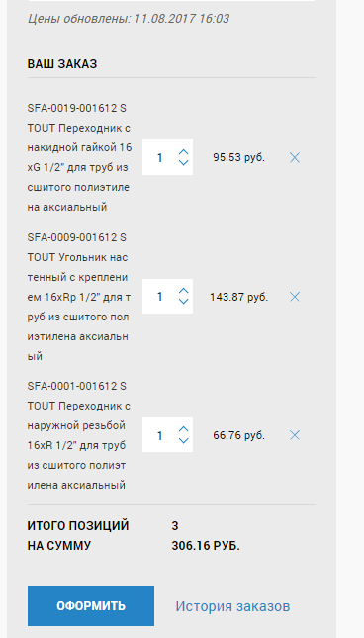Click quantity field for SFA-0009-001612

[160, 296]
